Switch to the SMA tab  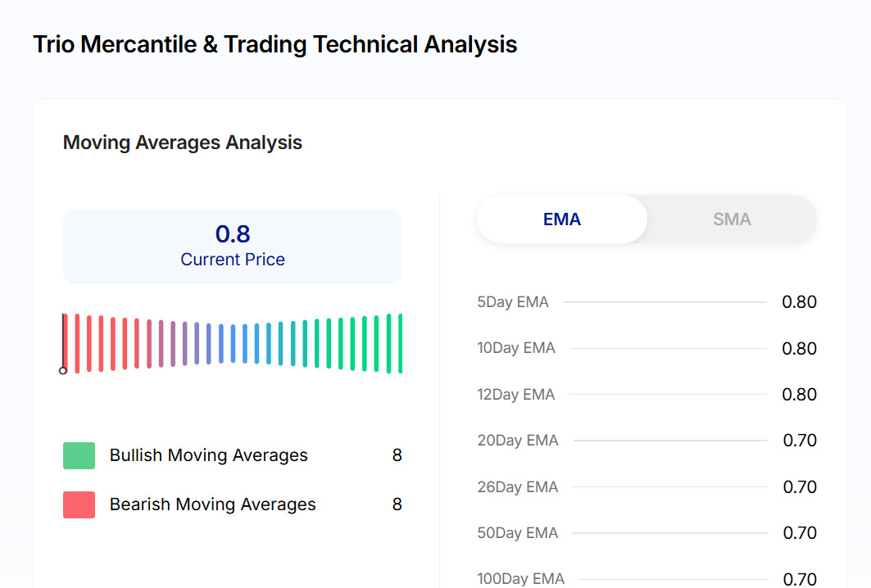[731, 219]
